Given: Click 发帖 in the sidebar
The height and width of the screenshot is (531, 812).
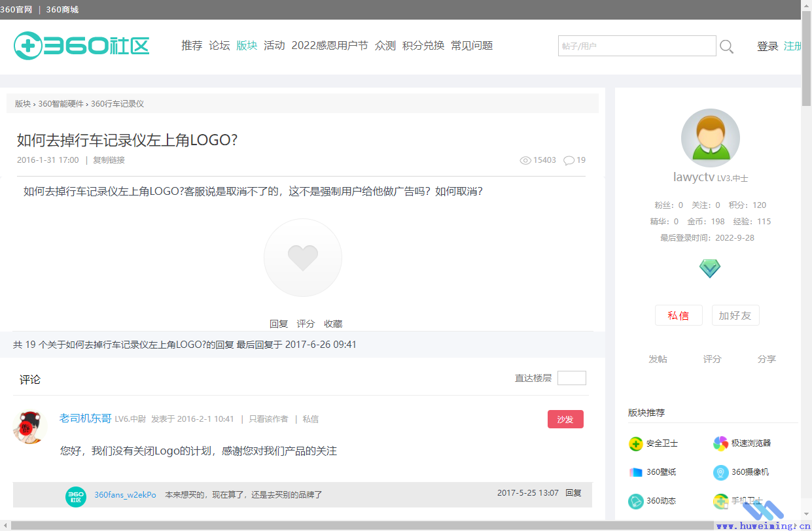Looking at the screenshot, I should pyautogui.click(x=658, y=359).
